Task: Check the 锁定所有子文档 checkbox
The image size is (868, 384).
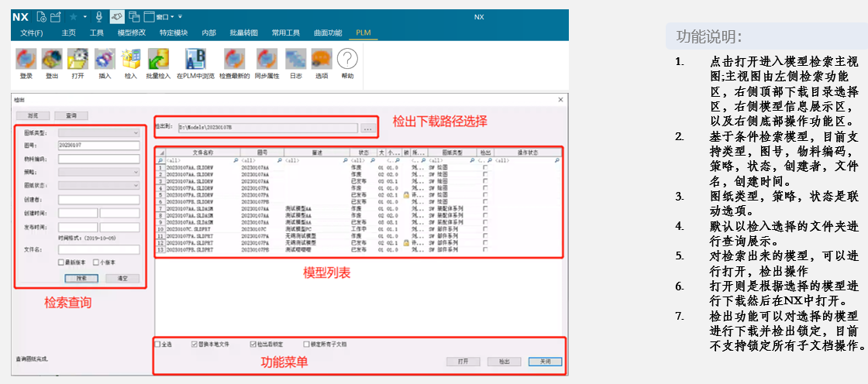Action: (x=306, y=345)
